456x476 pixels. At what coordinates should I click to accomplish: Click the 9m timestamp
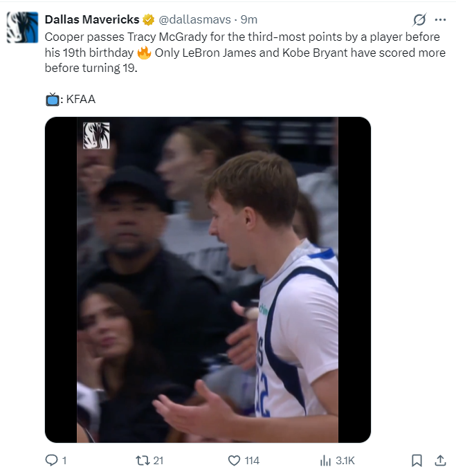tap(249, 19)
